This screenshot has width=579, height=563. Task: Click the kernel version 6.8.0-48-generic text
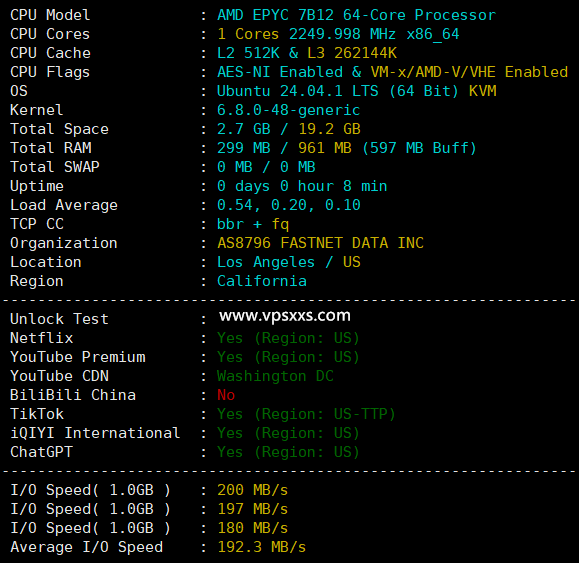(288, 110)
